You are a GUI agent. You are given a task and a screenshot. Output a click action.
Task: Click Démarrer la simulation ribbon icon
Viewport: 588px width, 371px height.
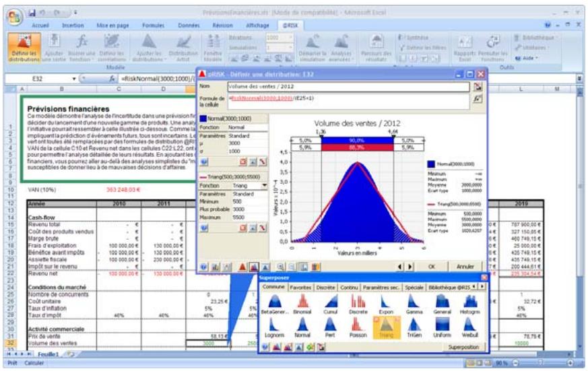pyautogui.click(x=313, y=42)
